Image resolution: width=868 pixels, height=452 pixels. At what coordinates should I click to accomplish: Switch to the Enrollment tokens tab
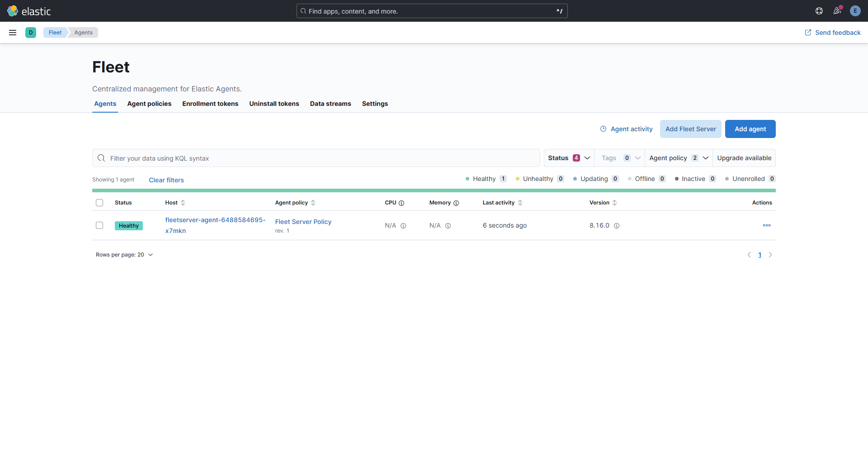[210, 104]
